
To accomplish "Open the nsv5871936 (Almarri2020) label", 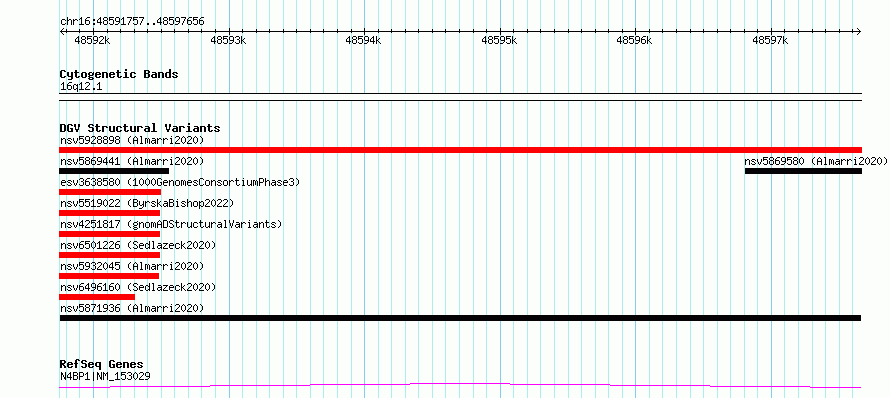I will 132,308.
